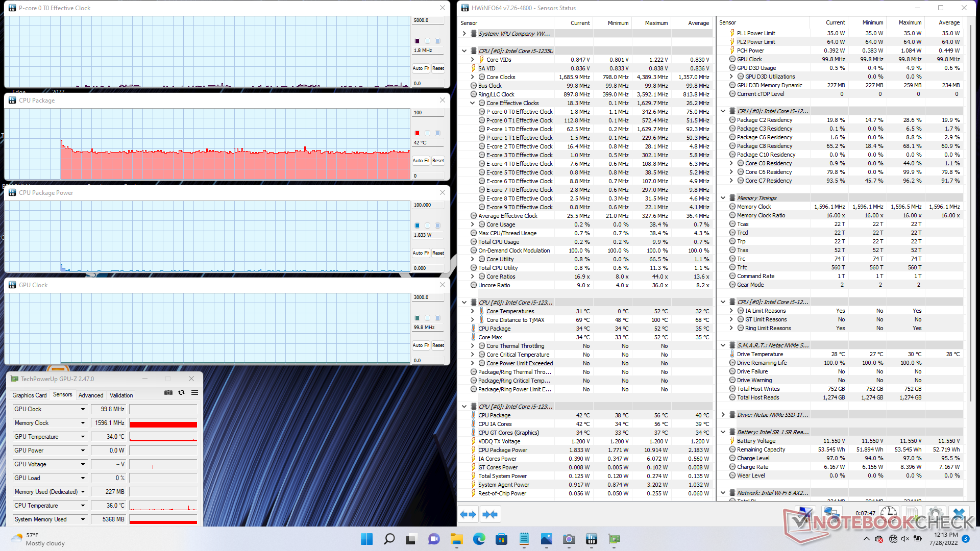Screen dimensions: 980x551
Task: Click Reset in CPU Package Power graph
Action: click(438, 253)
